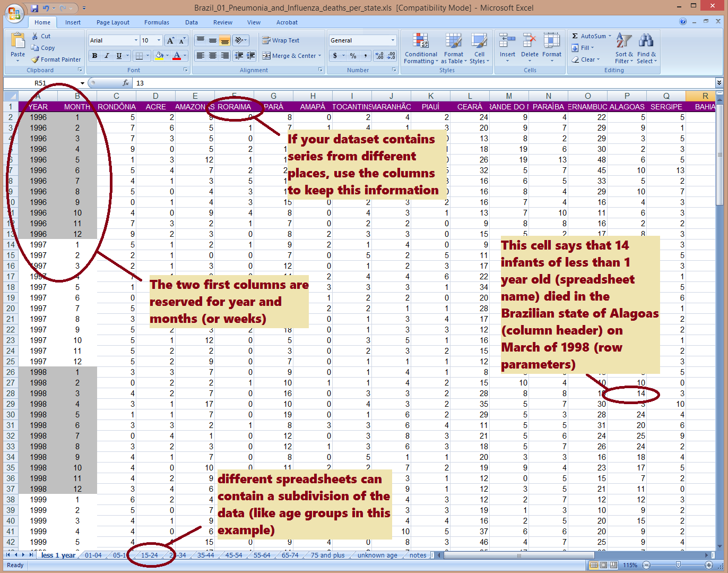Open the Insert ribbon tab
The image size is (728, 573).
tap(73, 22)
